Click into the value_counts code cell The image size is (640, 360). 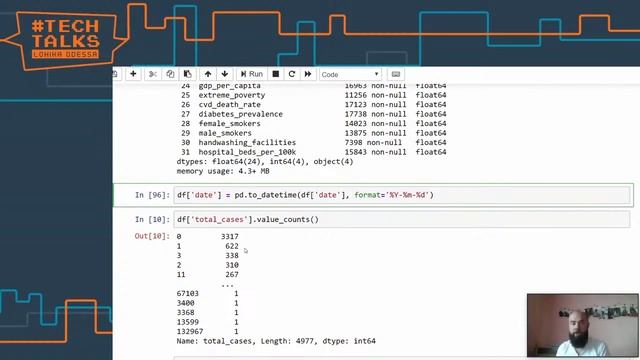click(402, 220)
